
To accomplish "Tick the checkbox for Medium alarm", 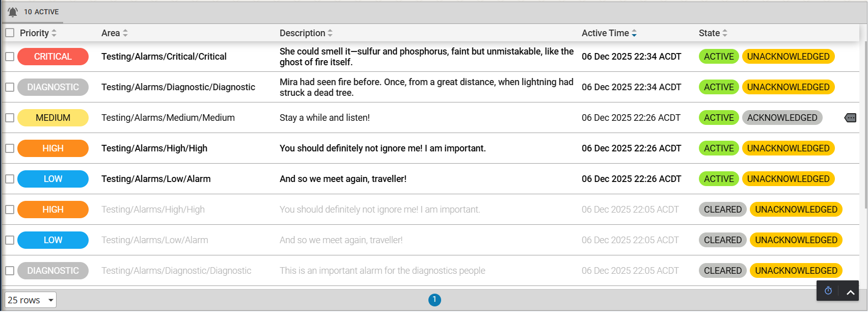I will coord(10,118).
